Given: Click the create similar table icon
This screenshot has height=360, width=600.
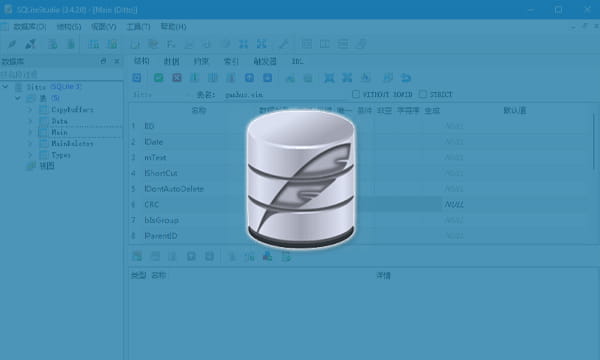Looking at the screenshot, I should [x=388, y=78].
